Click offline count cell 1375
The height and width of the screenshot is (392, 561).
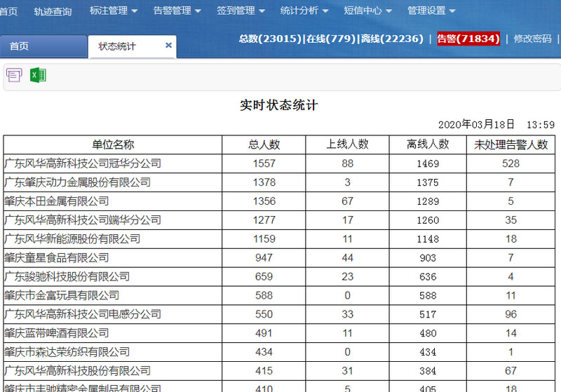(428, 182)
